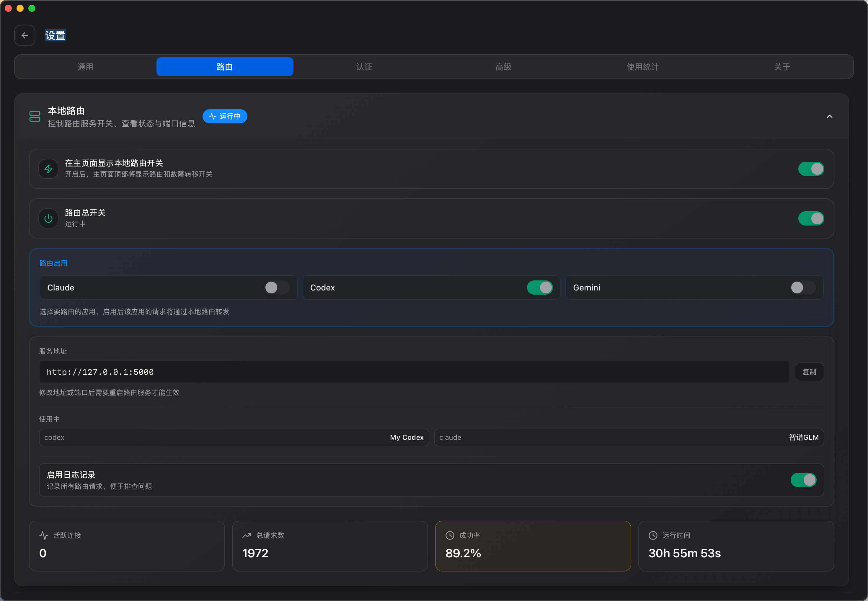This screenshot has height=601, width=868.
Task: Open the 认证 tab
Action: pos(364,67)
